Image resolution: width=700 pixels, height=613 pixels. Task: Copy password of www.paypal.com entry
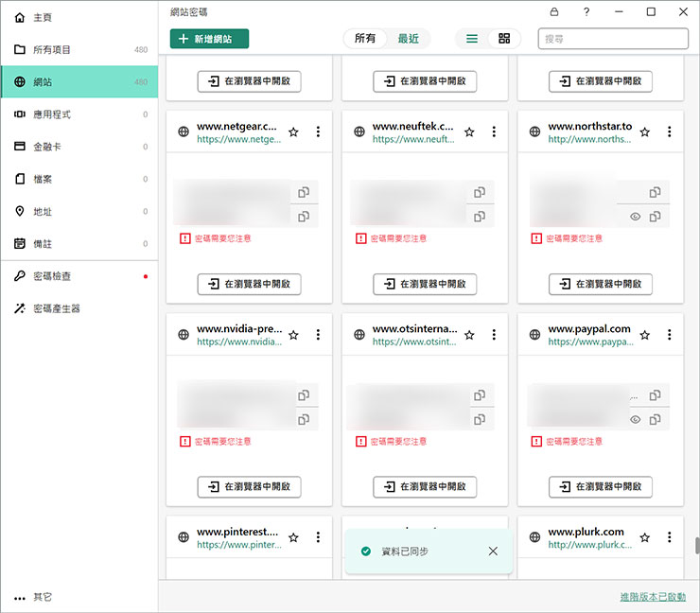pos(655,419)
